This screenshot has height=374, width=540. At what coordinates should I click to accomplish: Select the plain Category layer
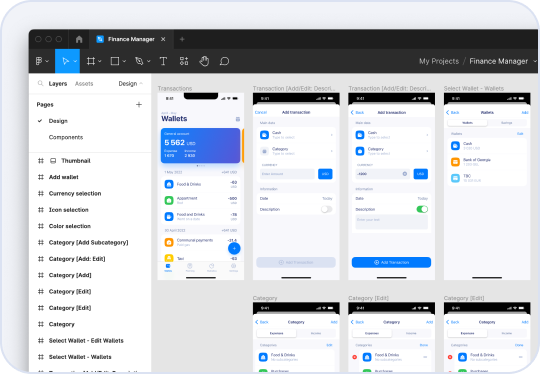point(62,324)
